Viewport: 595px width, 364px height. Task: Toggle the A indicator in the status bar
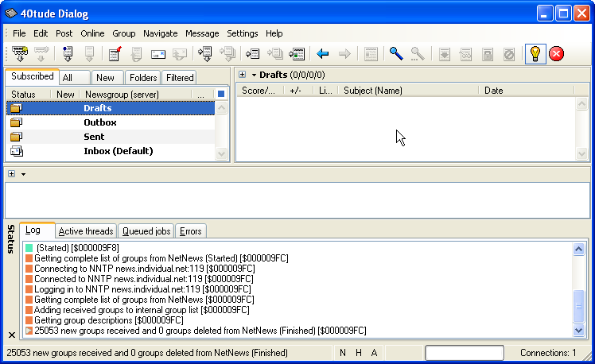[x=374, y=353]
